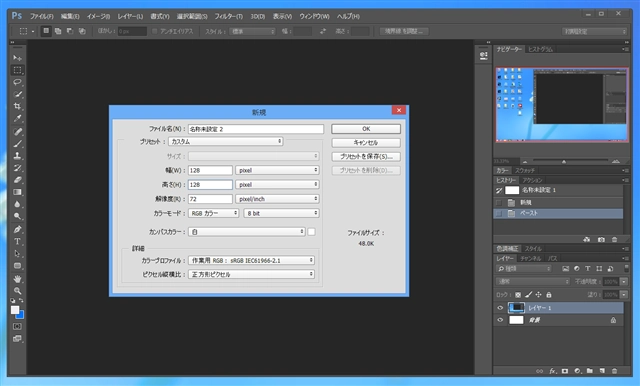This screenshot has height=386, width=640.
Task: Select the Lasso tool
Action: (17, 82)
